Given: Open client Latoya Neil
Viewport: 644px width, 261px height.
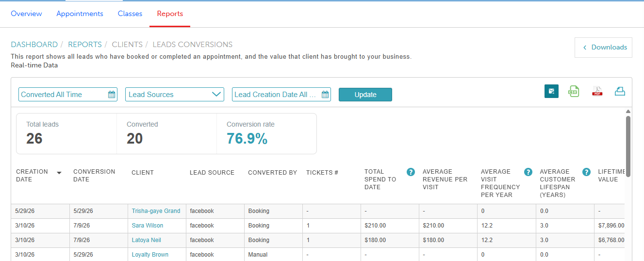Looking at the screenshot, I should (147, 240).
